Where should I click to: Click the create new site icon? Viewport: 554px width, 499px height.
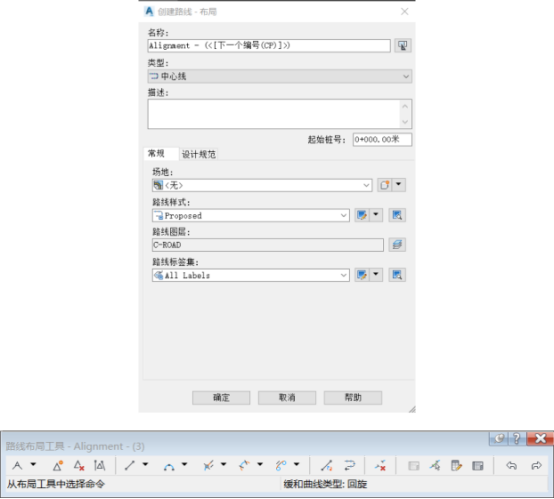pos(385,185)
